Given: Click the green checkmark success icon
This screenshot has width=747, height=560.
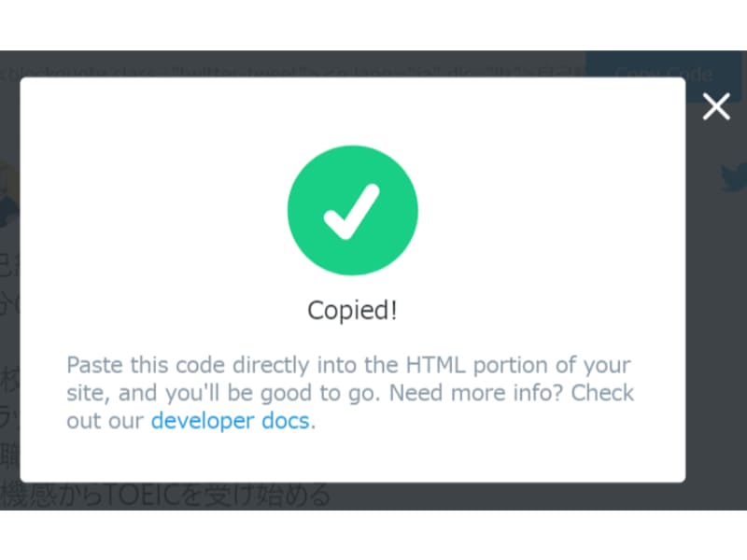Looking at the screenshot, I should [x=353, y=211].
